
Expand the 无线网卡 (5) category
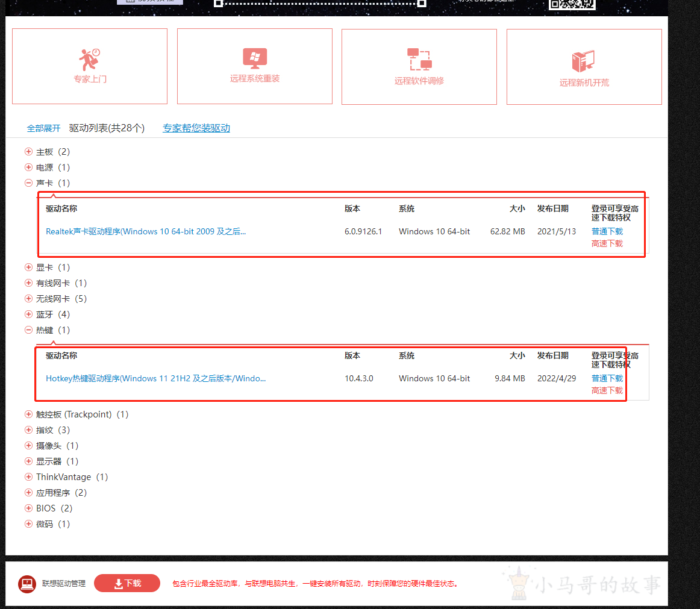pos(28,299)
